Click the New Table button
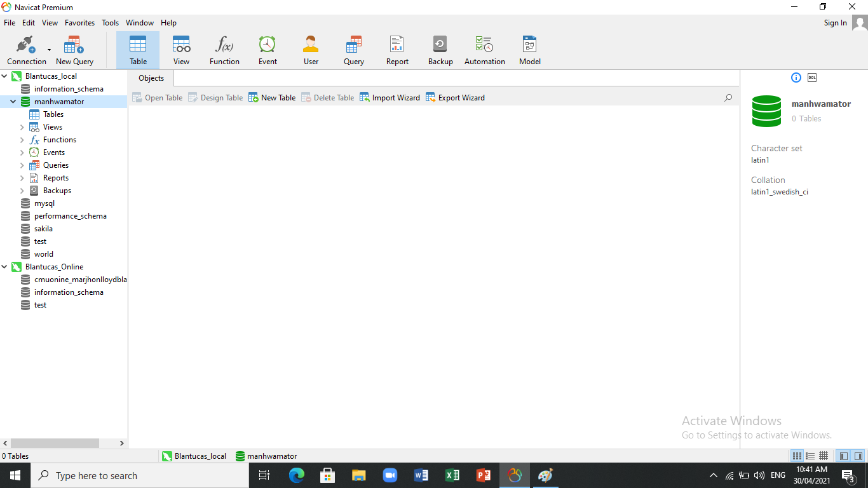The width and height of the screenshot is (868, 488). click(272, 98)
